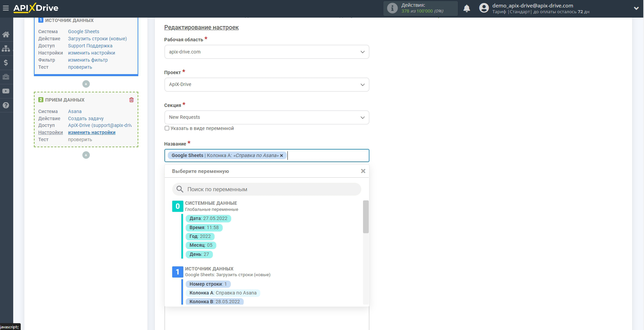This screenshot has width=644, height=330.
Task: Open the hamburger menu icon
Action: click(x=6, y=8)
